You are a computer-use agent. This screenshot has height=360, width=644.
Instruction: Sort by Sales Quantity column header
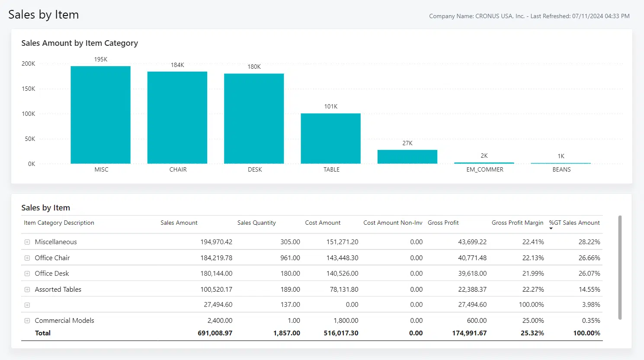(256, 223)
